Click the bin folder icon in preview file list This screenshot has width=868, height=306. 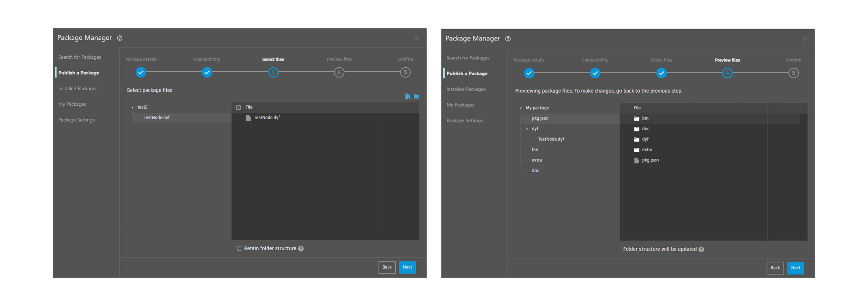pyautogui.click(x=636, y=118)
